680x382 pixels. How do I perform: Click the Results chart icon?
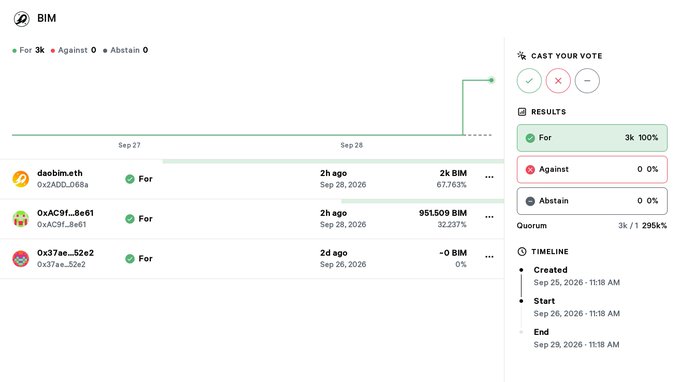coord(522,112)
